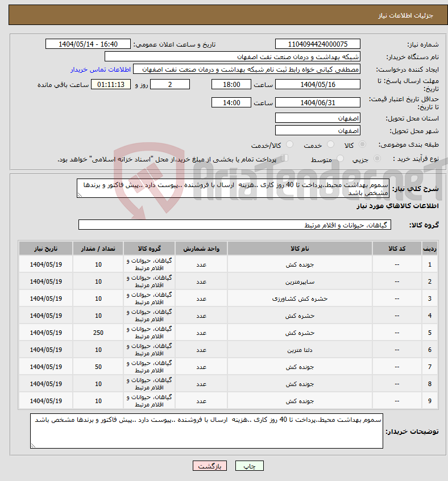The height and width of the screenshot is (481, 448).
Task: Click the گروه کالا goods group field
Action: (235, 225)
